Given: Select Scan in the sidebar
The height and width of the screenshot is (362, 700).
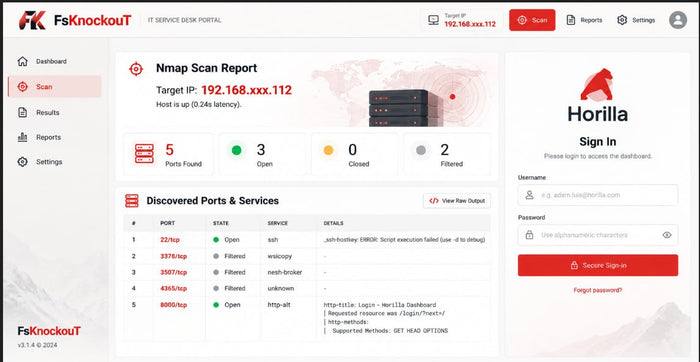Looking at the screenshot, I should (54, 87).
